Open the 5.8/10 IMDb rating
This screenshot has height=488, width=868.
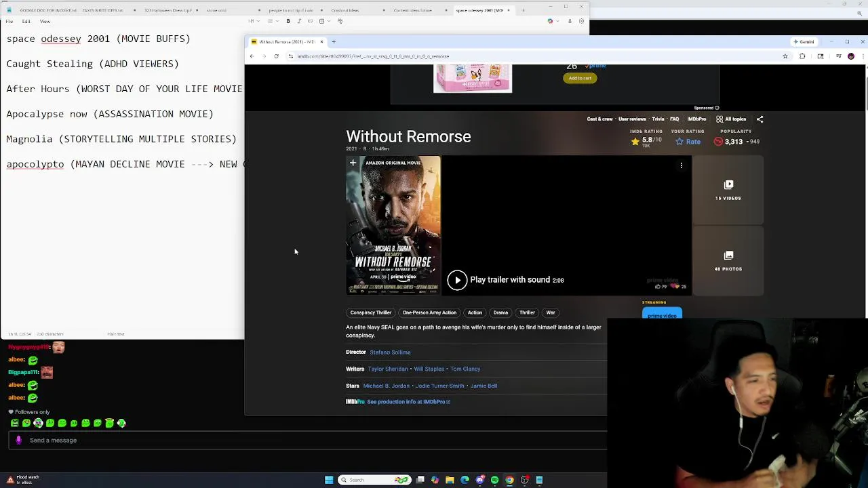[x=646, y=141]
